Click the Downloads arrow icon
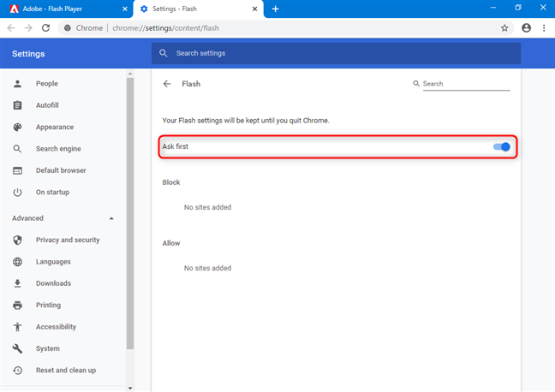Viewport: 555px width, 392px height. (17, 283)
